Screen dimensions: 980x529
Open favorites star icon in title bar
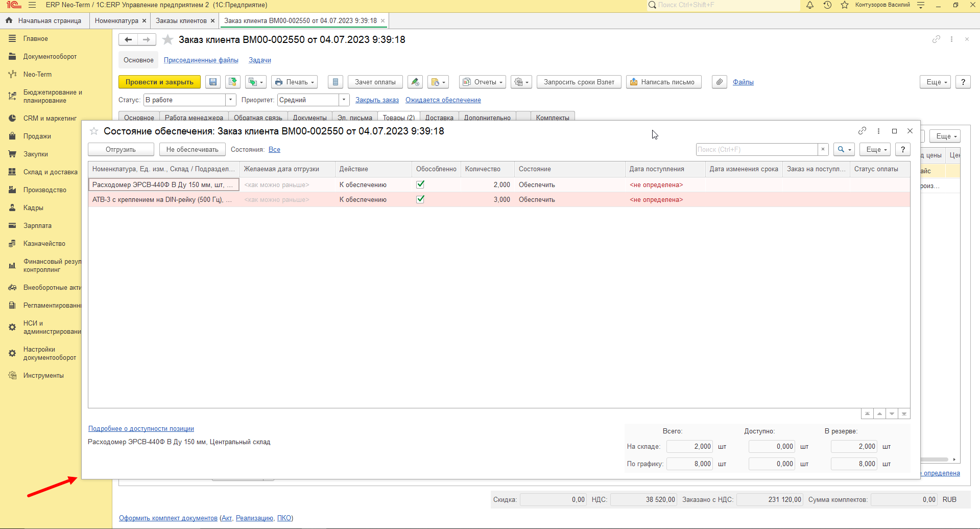click(x=845, y=5)
